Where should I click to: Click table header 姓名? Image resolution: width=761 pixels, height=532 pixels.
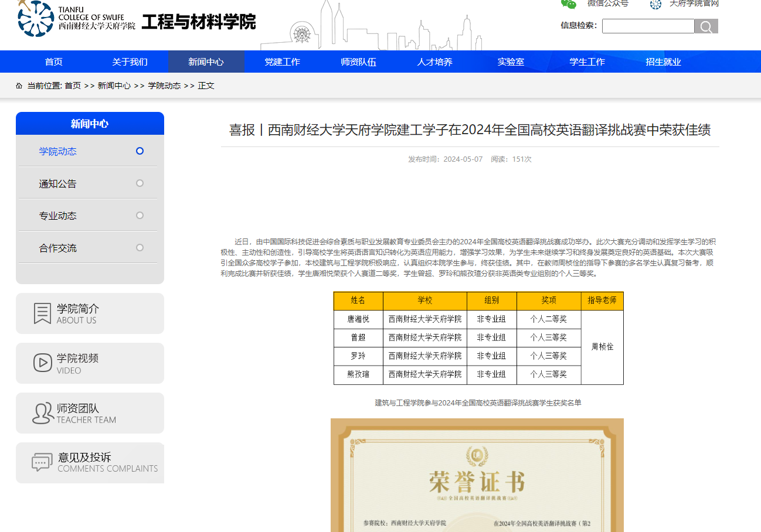pyautogui.click(x=358, y=301)
